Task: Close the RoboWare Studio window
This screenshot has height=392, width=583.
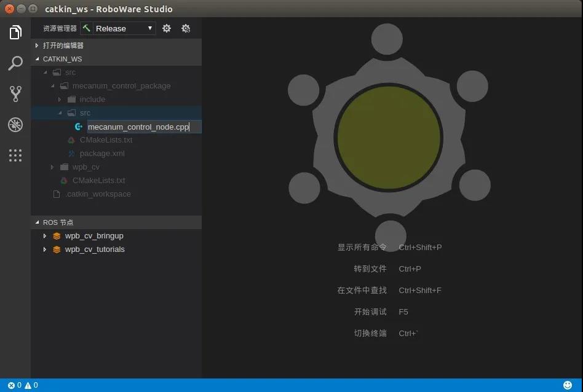Action: point(10,9)
